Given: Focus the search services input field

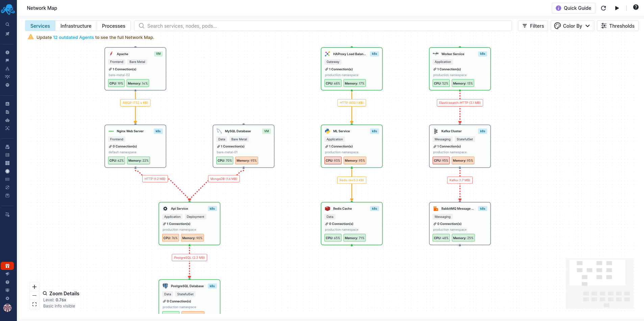Looking at the screenshot, I should coord(324,26).
